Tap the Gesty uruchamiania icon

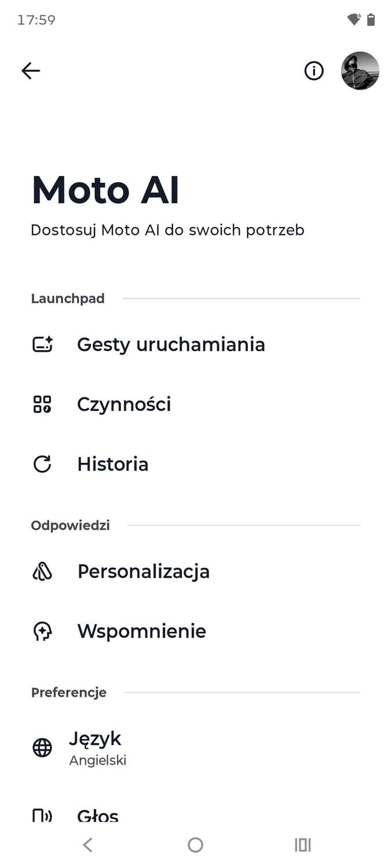point(42,344)
